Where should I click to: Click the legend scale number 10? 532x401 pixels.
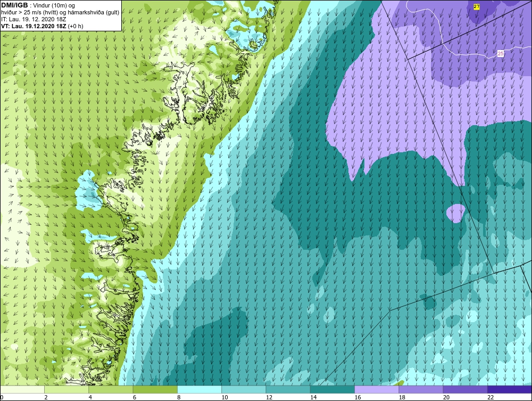[x=225, y=398]
